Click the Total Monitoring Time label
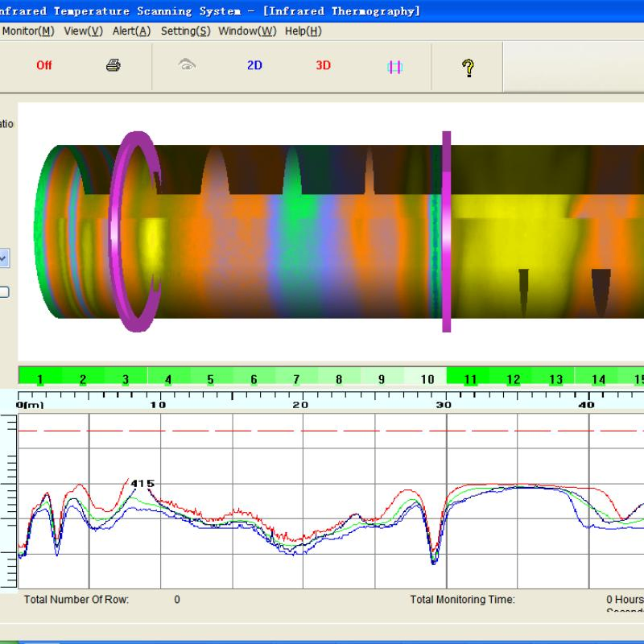 [x=462, y=600]
